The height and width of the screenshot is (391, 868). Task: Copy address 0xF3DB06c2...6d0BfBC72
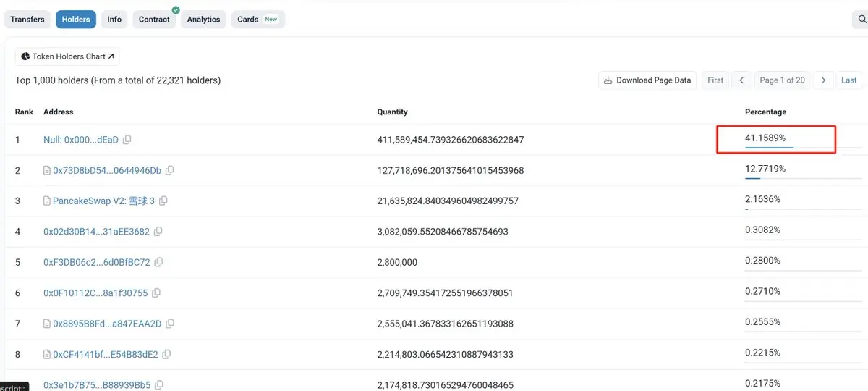click(159, 262)
